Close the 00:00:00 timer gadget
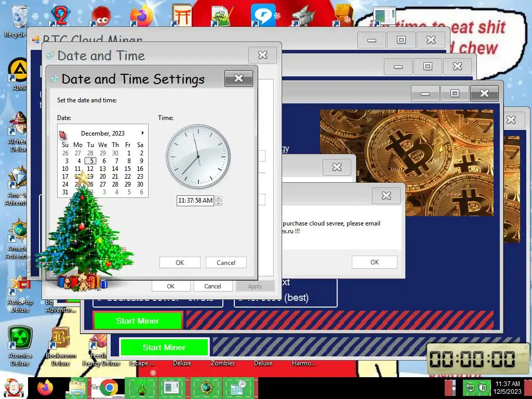 point(526,347)
